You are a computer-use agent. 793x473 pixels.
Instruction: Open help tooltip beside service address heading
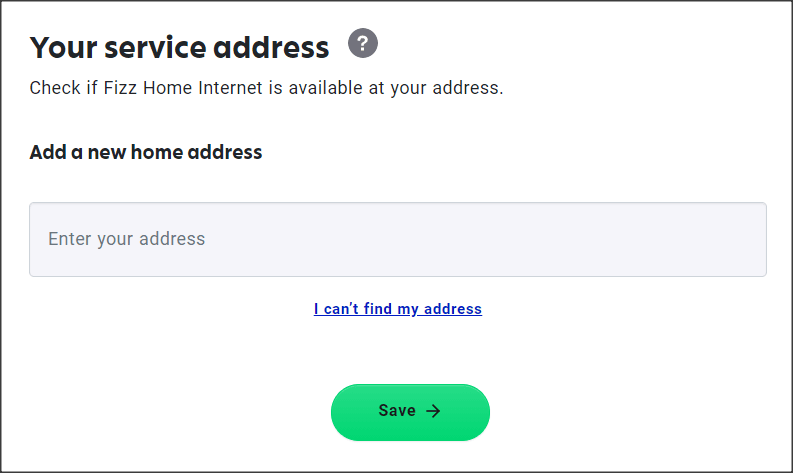click(363, 44)
